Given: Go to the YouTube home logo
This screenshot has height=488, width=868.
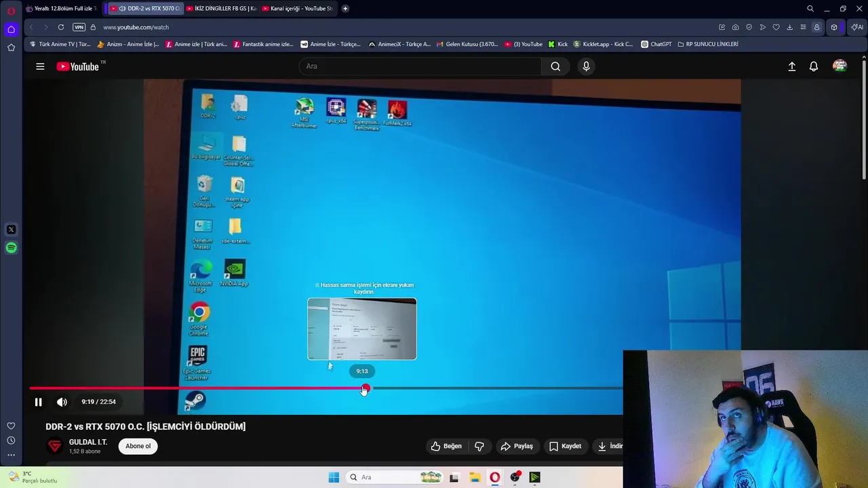Looking at the screenshot, I should tap(78, 66).
